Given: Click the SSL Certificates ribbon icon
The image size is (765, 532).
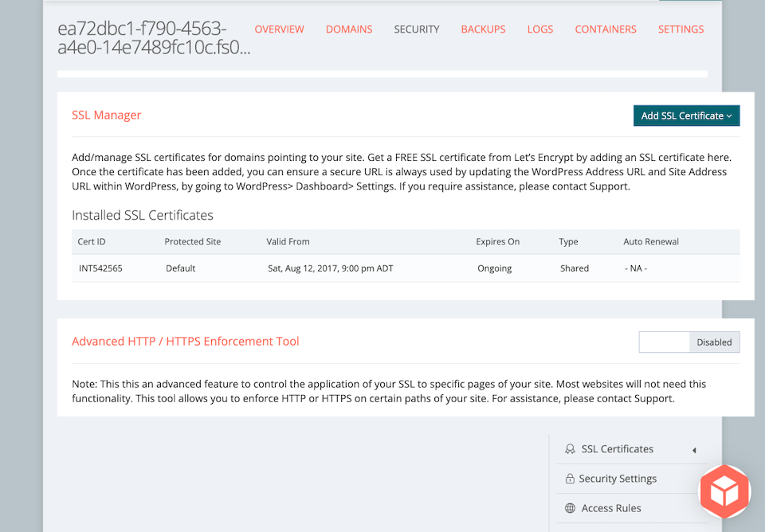Looking at the screenshot, I should (x=569, y=449).
